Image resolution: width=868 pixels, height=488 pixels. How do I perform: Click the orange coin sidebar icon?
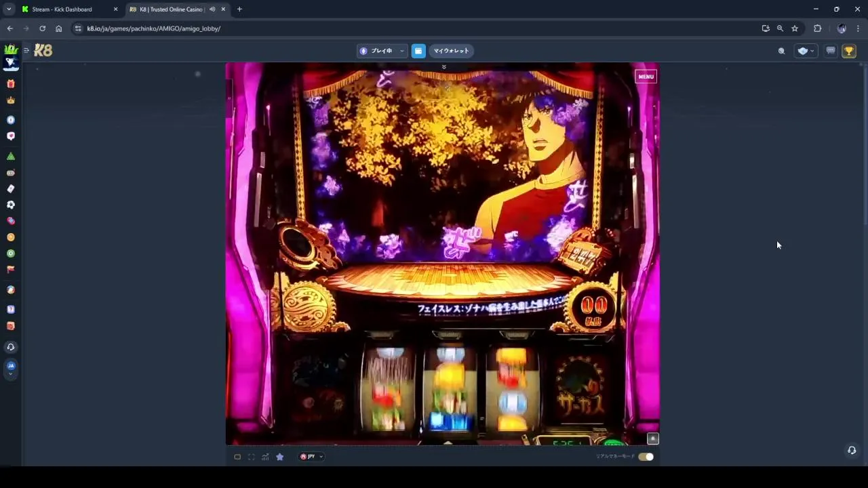tap(11, 237)
